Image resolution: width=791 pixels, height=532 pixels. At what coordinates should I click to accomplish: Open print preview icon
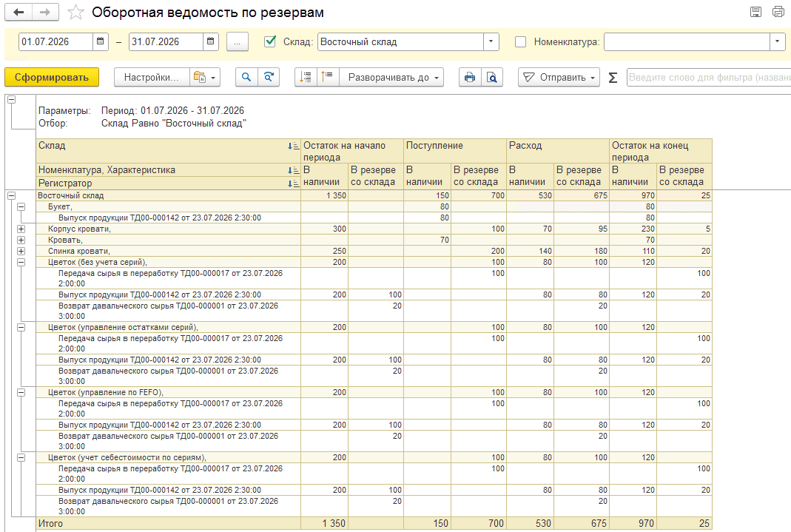(x=492, y=77)
